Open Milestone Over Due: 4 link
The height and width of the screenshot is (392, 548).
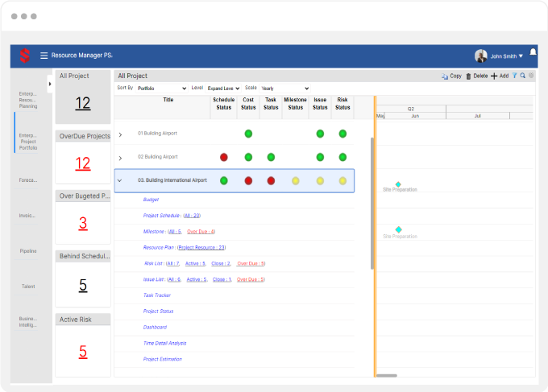201,232
